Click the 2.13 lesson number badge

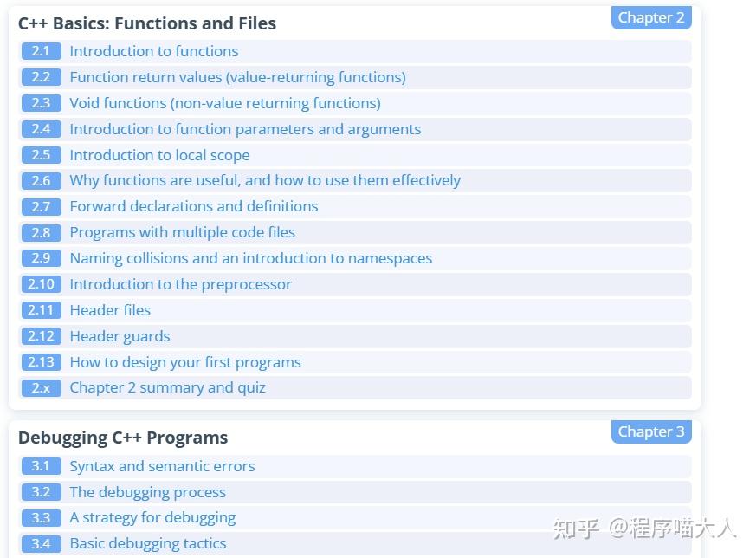[x=41, y=362]
